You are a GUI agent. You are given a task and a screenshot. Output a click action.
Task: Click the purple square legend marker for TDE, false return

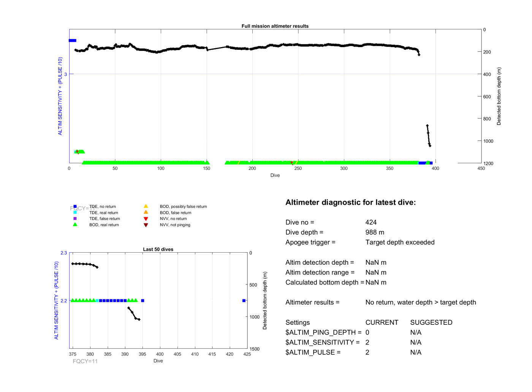pyautogui.click(x=75, y=218)
